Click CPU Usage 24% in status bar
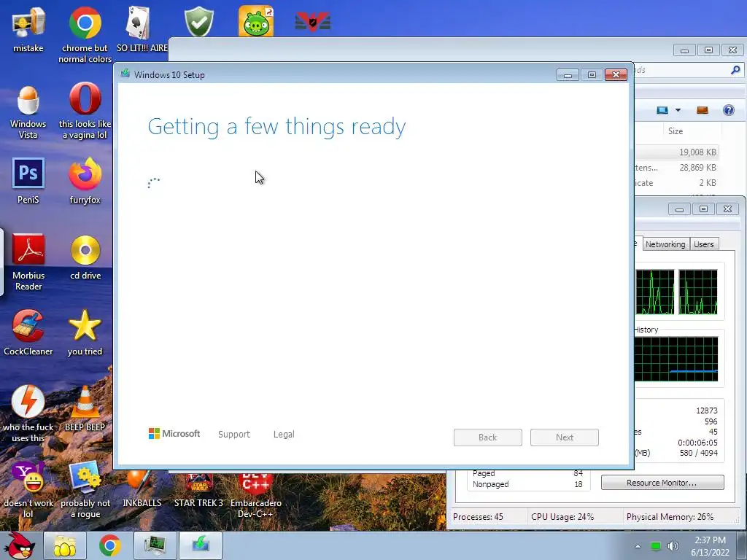Viewport: 747px width, 560px height. pos(562,517)
